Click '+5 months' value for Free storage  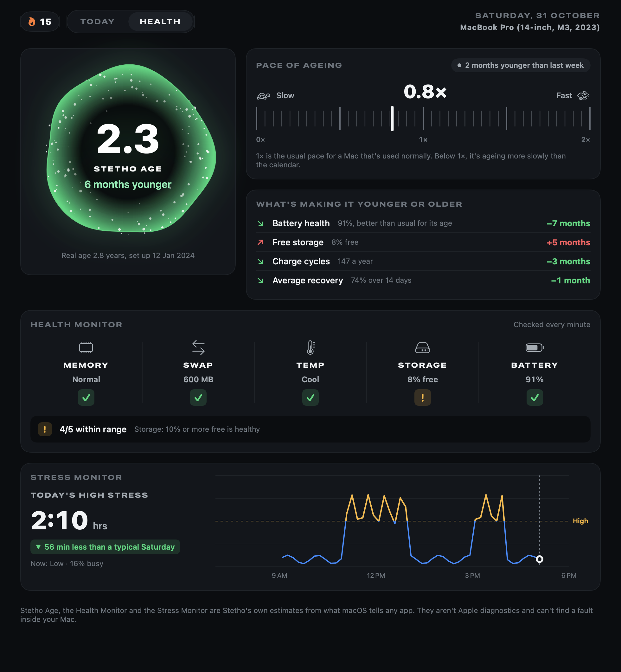point(568,242)
